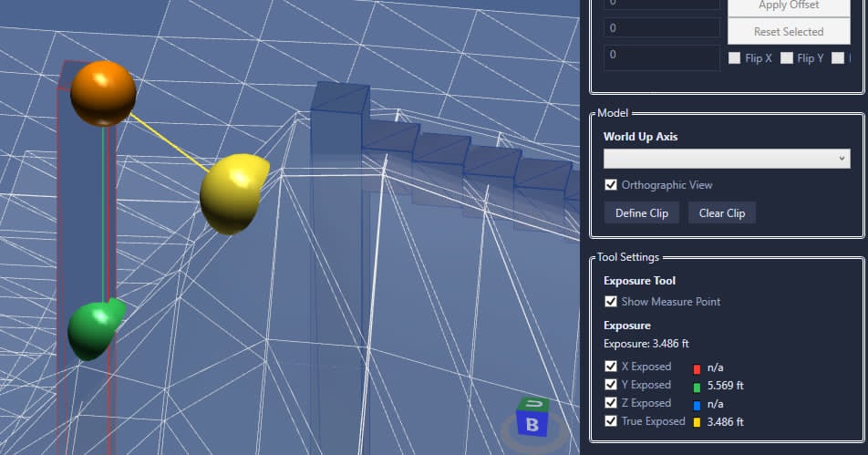
Task: Click the Clear Clip button
Action: pyautogui.click(x=722, y=213)
